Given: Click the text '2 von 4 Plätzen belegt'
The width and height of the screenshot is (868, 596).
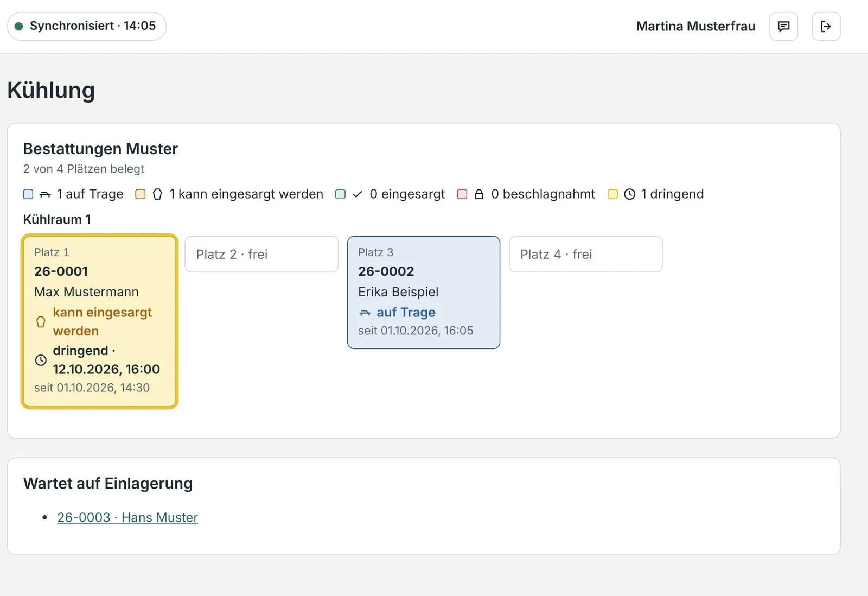Looking at the screenshot, I should (84, 169).
